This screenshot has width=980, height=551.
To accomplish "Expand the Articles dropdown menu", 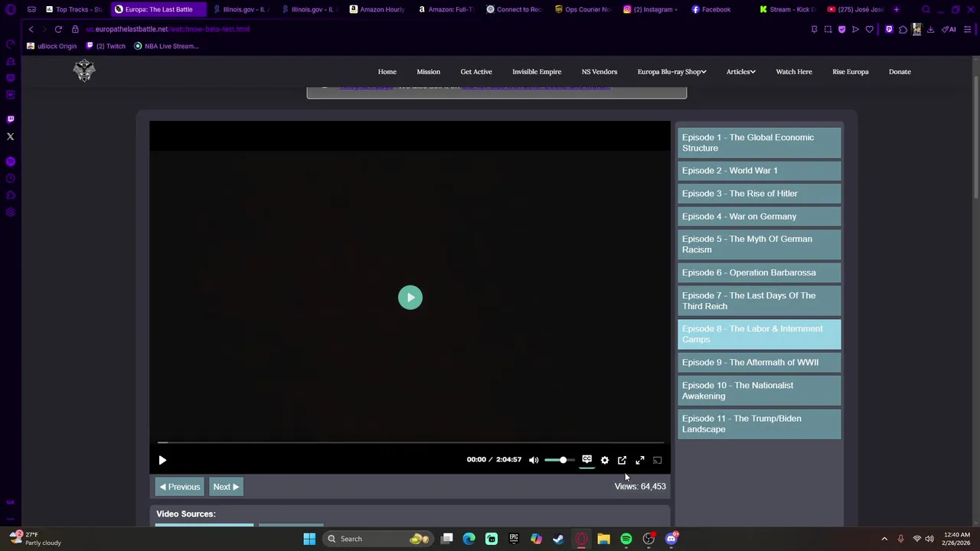I will (x=740, y=72).
